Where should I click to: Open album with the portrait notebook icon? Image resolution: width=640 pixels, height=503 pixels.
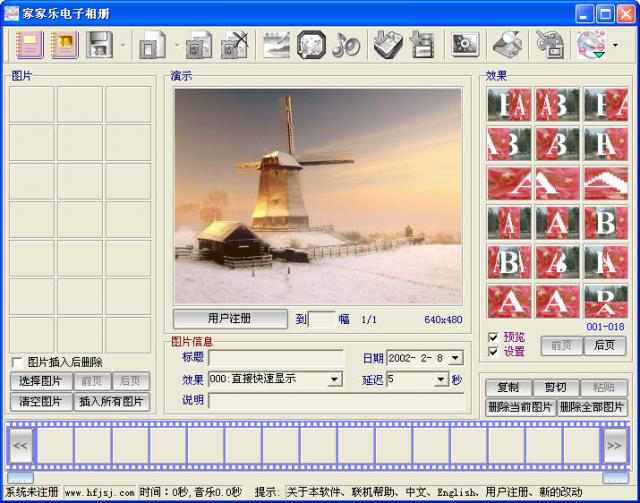[64, 45]
